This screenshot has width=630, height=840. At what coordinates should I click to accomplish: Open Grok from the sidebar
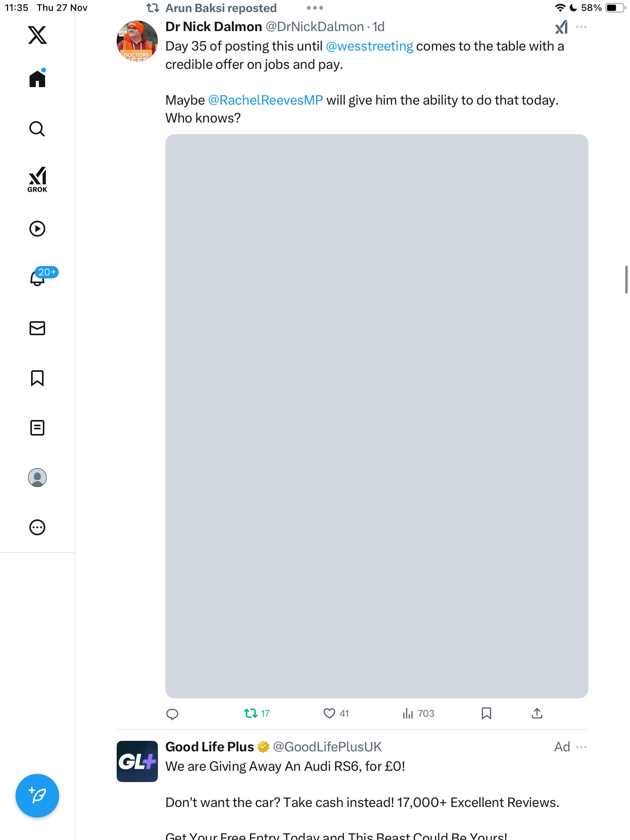[x=37, y=179]
